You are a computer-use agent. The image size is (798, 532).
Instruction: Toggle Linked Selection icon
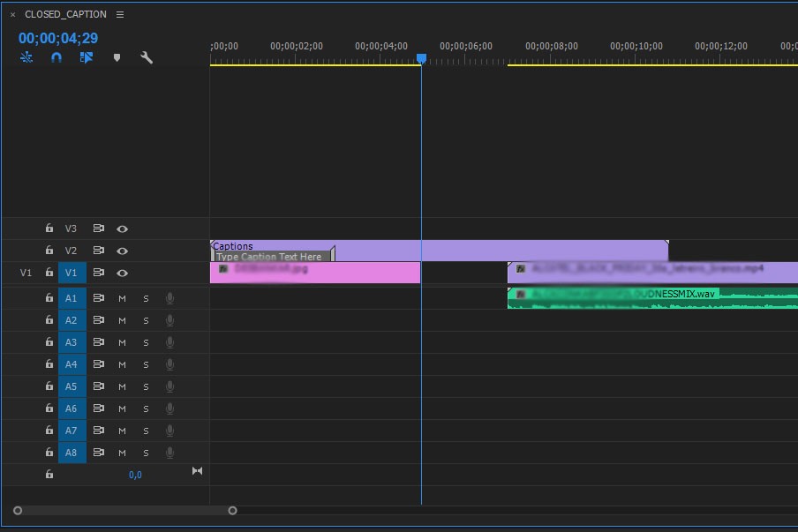[x=86, y=57]
